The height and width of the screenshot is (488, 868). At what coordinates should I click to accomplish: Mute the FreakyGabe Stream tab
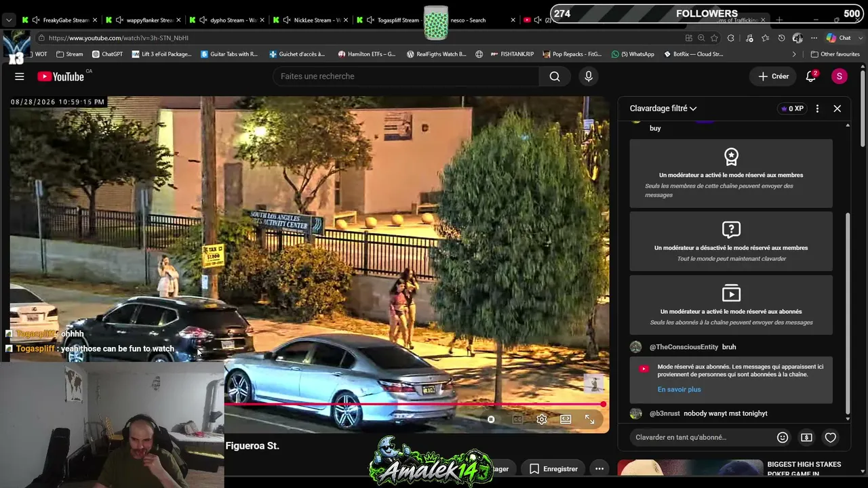coord(37,20)
